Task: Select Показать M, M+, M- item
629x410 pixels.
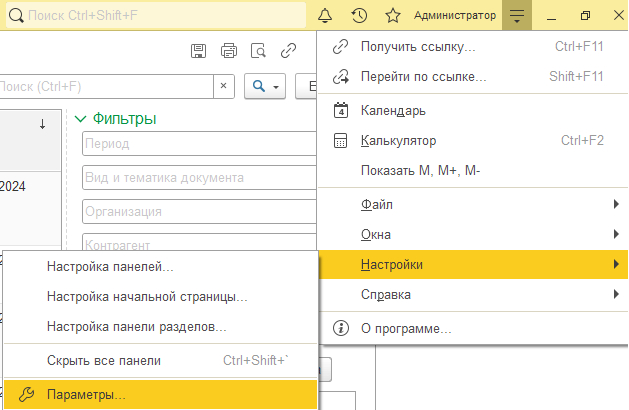Action: point(473,170)
